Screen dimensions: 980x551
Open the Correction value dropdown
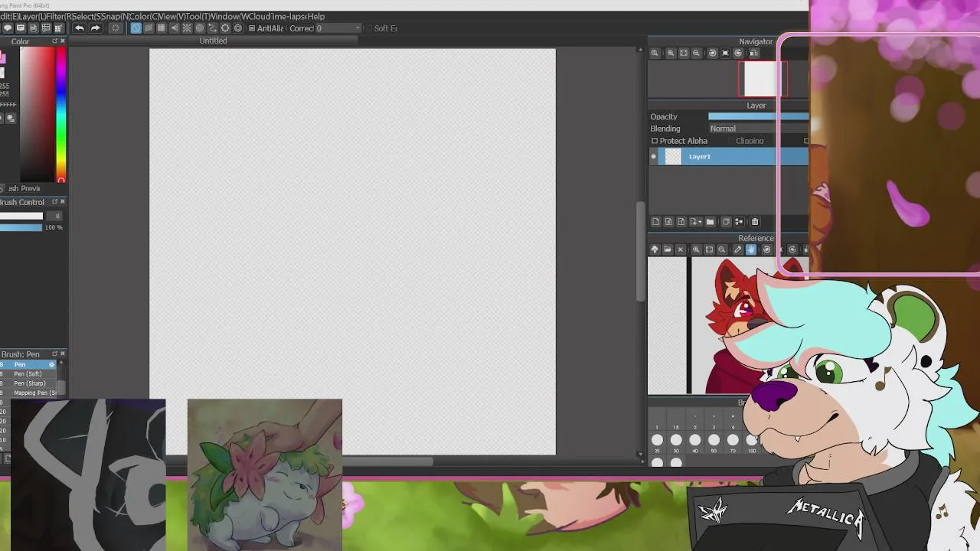[357, 28]
